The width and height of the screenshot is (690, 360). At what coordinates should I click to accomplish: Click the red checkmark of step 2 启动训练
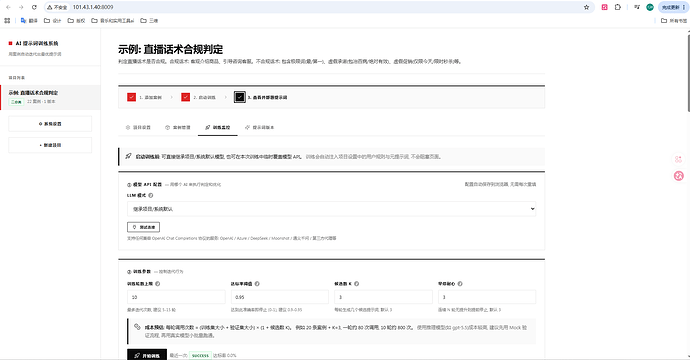[185, 97]
